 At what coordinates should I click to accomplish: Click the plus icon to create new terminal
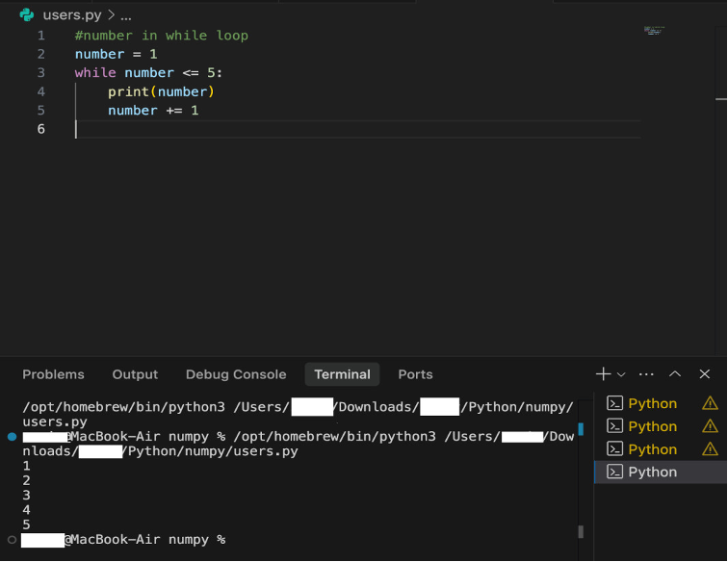[603, 374]
